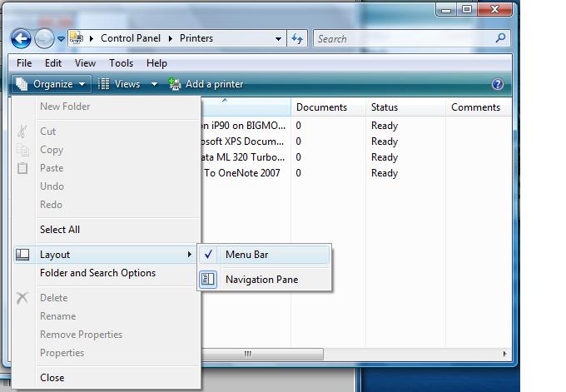Open the address bar history dropdown
566x392 pixels.
coord(279,38)
